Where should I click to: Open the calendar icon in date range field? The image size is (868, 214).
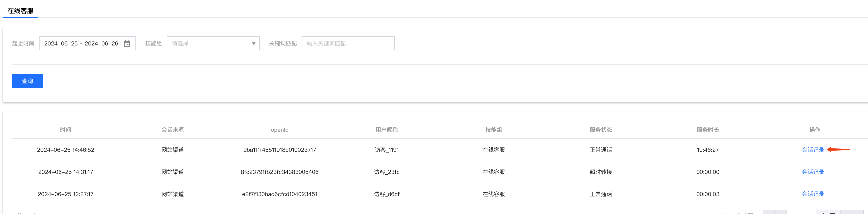point(127,44)
